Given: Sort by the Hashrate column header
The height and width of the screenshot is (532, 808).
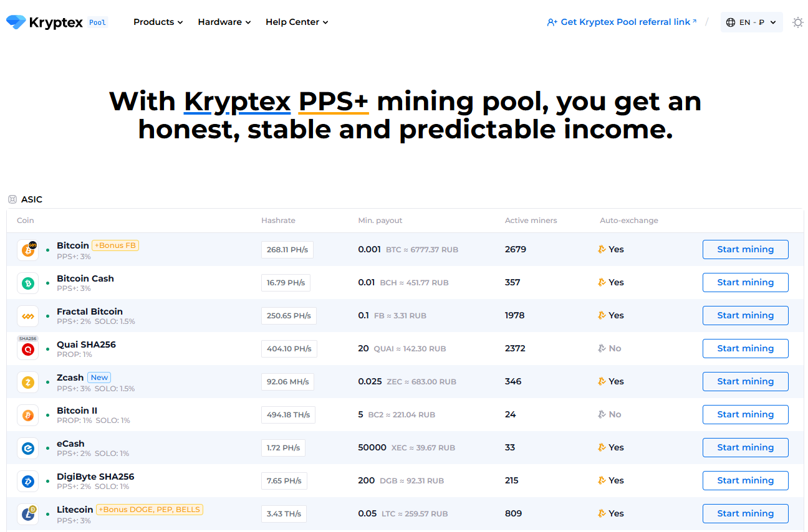Looking at the screenshot, I should click(278, 221).
